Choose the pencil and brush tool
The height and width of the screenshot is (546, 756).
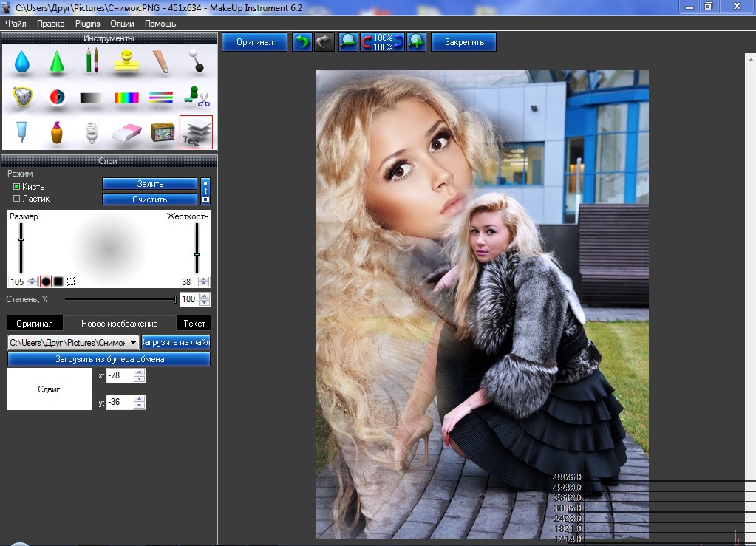pos(92,61)
